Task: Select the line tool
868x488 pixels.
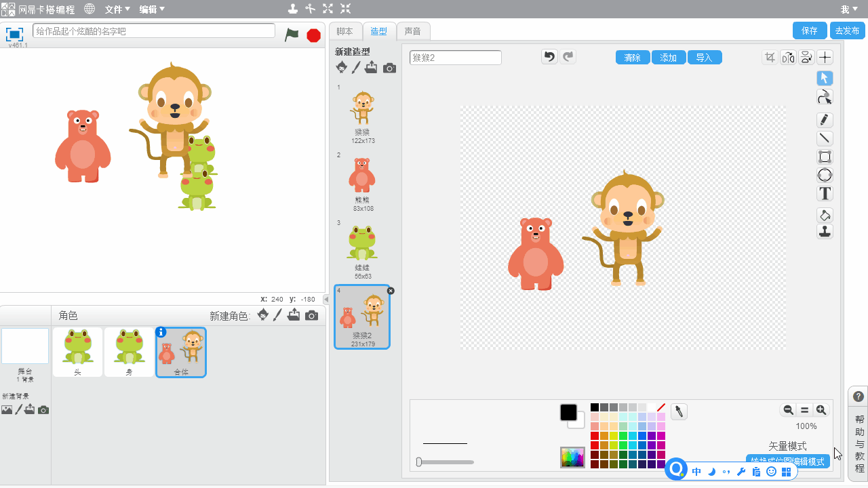Action: [x=825, y=138]
